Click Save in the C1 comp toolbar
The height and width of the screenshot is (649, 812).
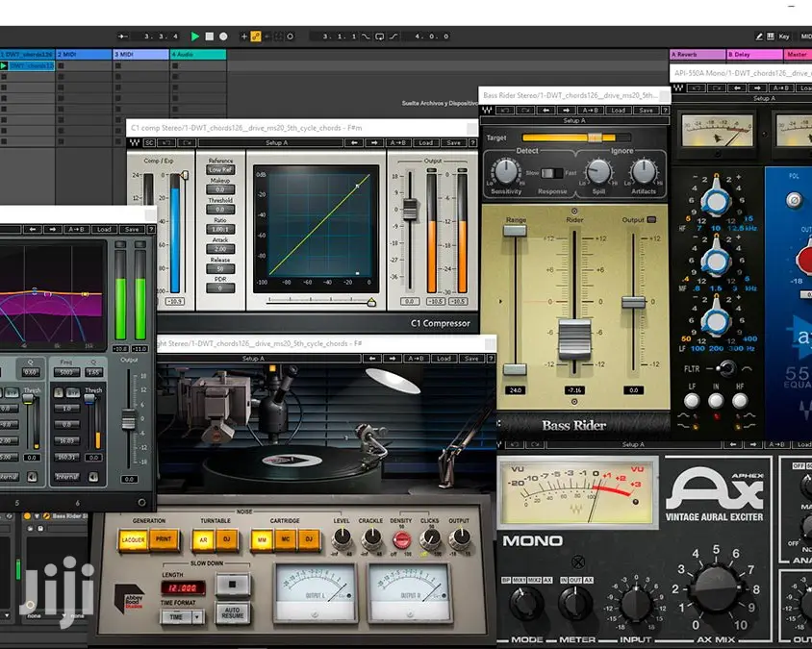[454, 143]
